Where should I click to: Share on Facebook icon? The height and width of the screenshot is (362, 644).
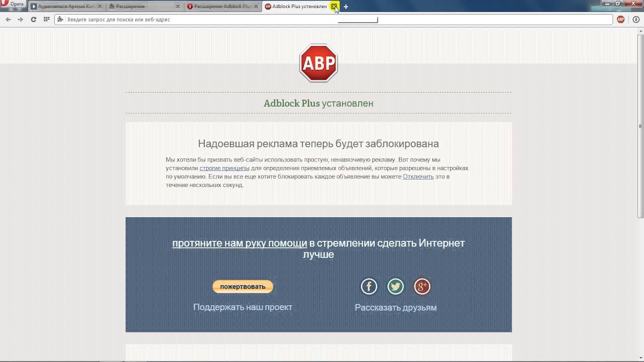369,287
